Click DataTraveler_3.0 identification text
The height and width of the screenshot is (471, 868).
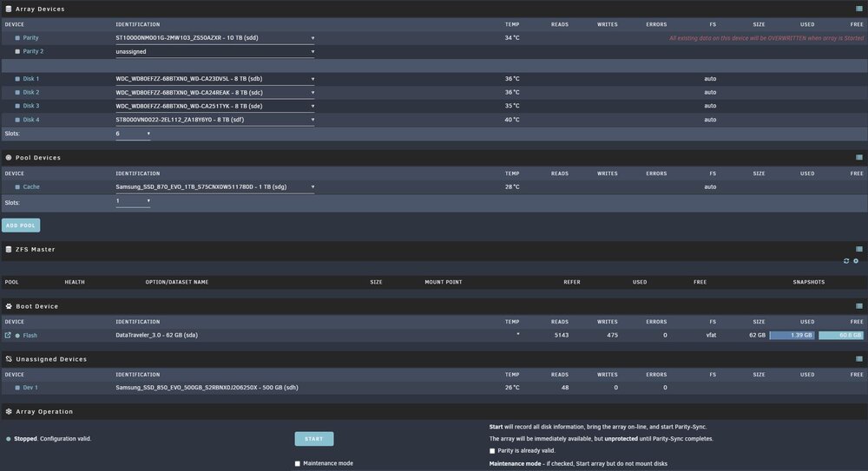point(156,336)
